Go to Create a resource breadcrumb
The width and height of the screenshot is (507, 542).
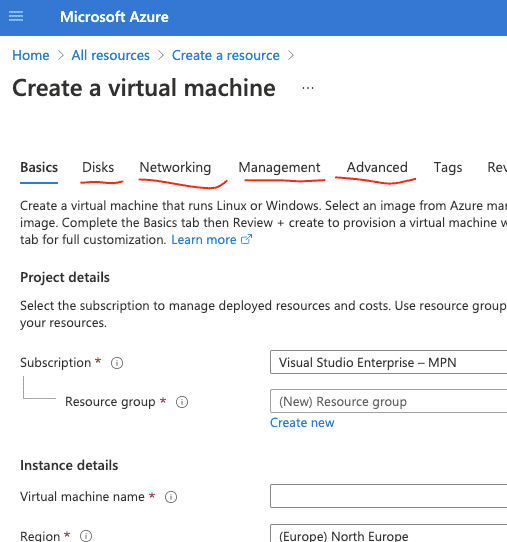pos(226,55)
